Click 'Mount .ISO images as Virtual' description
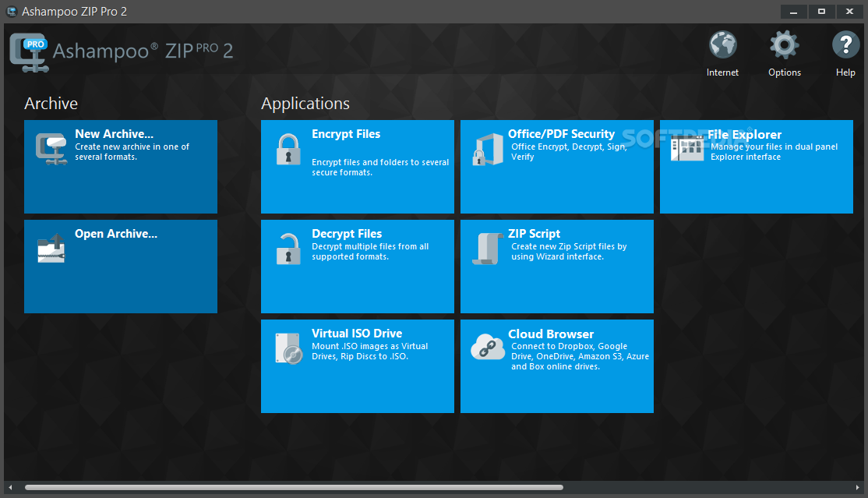Viewport: 868px width, 498px height. point(370,346)
